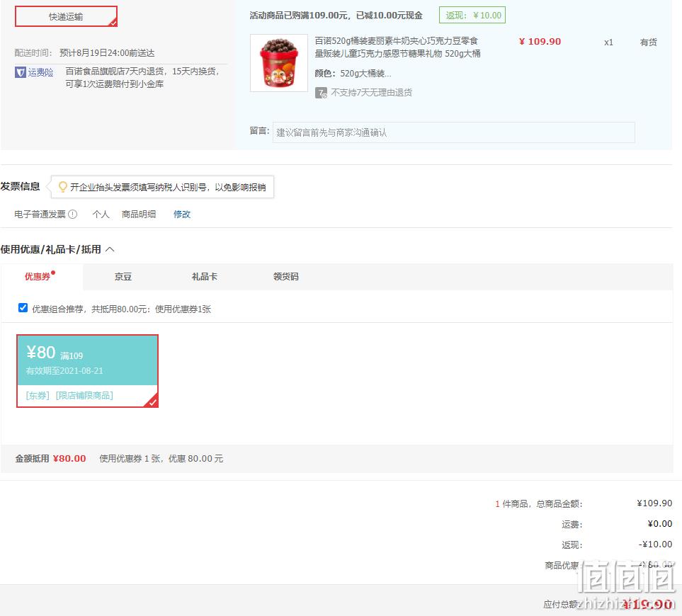Click the lightbulb tip icon near 发票信息
Image resolution: width=682 pixels, height=616 pixels.
[x=62, y=186]
